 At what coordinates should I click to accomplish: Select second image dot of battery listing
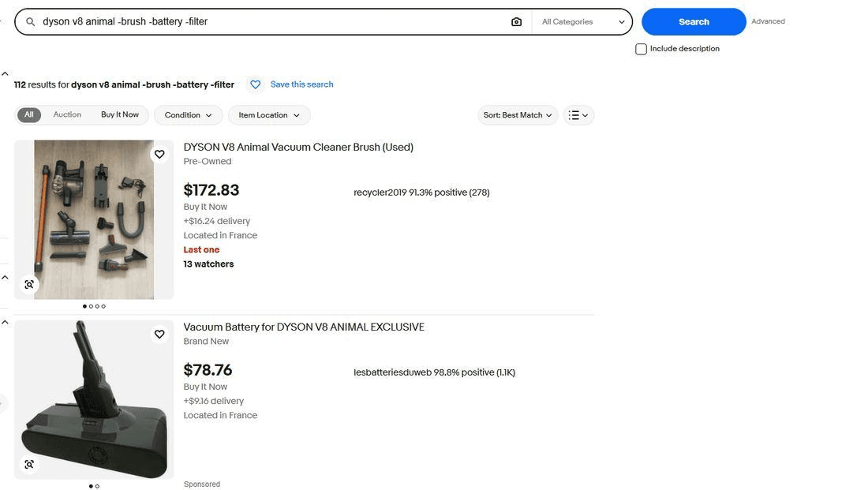coord(97,486)
